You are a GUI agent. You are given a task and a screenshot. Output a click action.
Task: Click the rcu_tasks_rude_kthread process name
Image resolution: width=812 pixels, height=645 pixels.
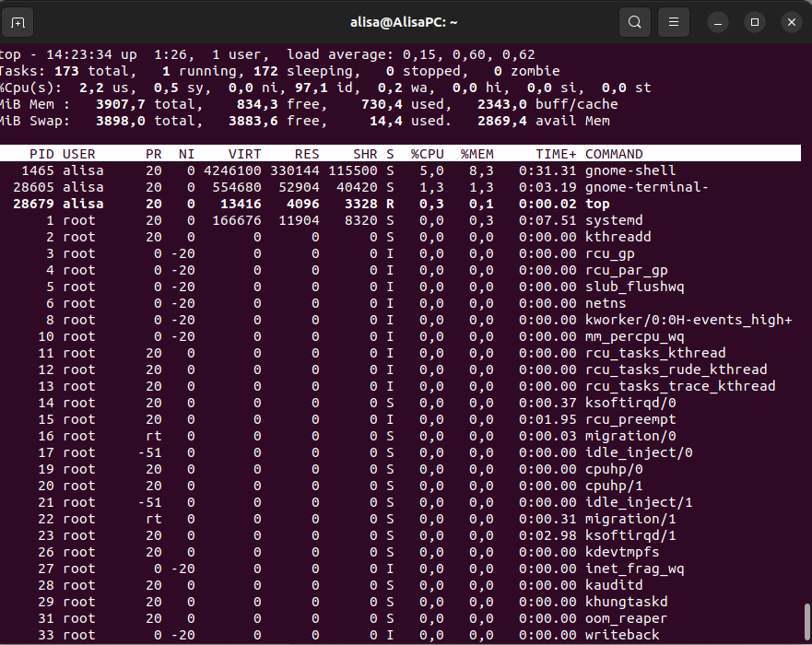tap(676, 369)
